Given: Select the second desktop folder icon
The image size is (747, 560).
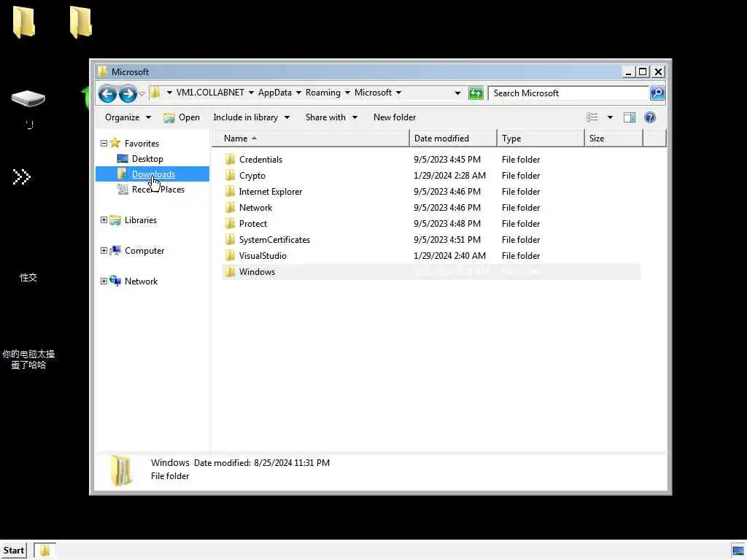Looking at the screenshot, I should click(80, 22).
